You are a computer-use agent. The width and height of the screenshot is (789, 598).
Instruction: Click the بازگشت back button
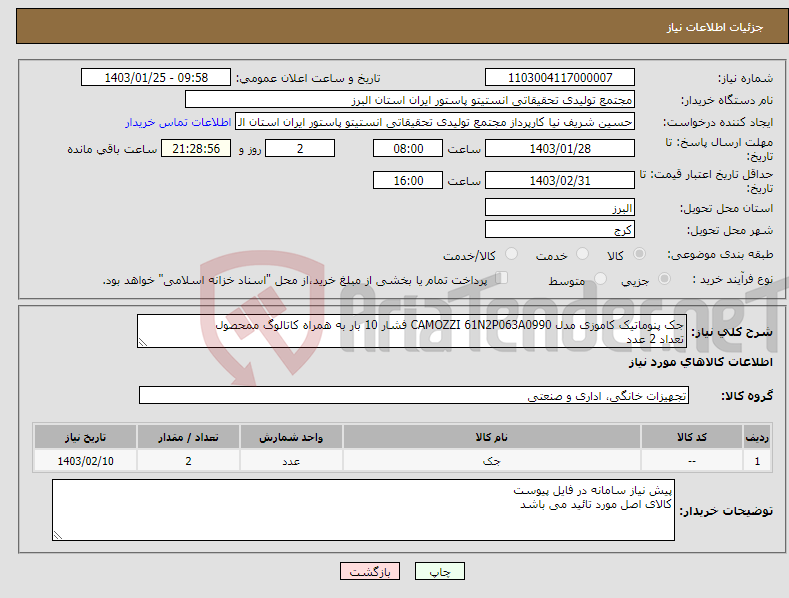[x=370, y=571]
